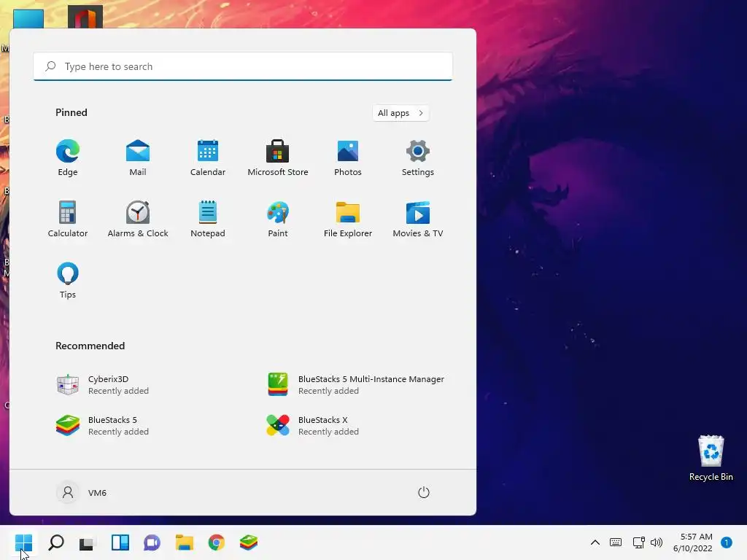Open the Mail app

(x=138, y=158)
